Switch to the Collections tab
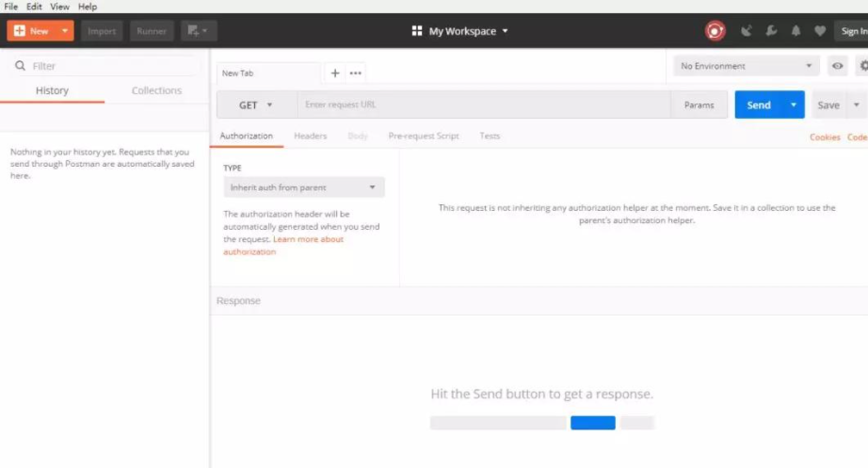This screenshot has width=868, height=468. point(156,90)
